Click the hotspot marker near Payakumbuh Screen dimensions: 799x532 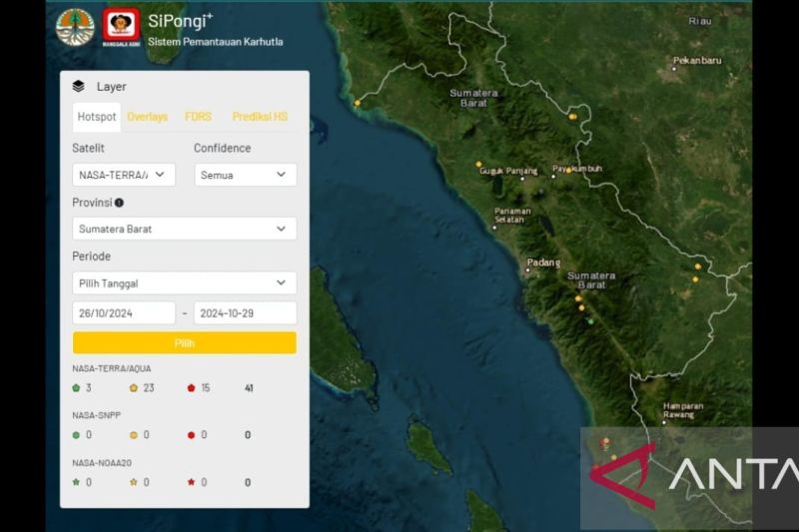[568, 170]
